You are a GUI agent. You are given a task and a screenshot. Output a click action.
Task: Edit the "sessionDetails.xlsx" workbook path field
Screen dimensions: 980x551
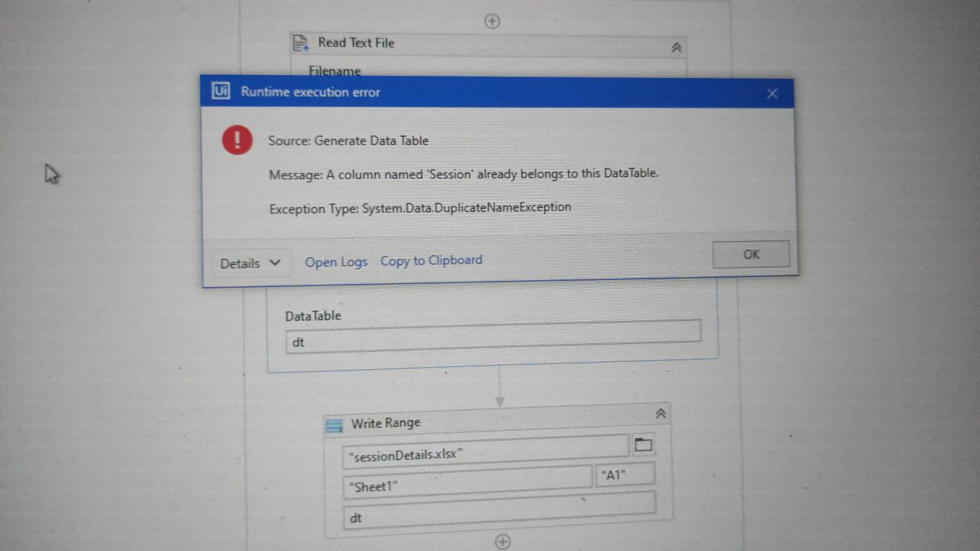click(485, 452)
